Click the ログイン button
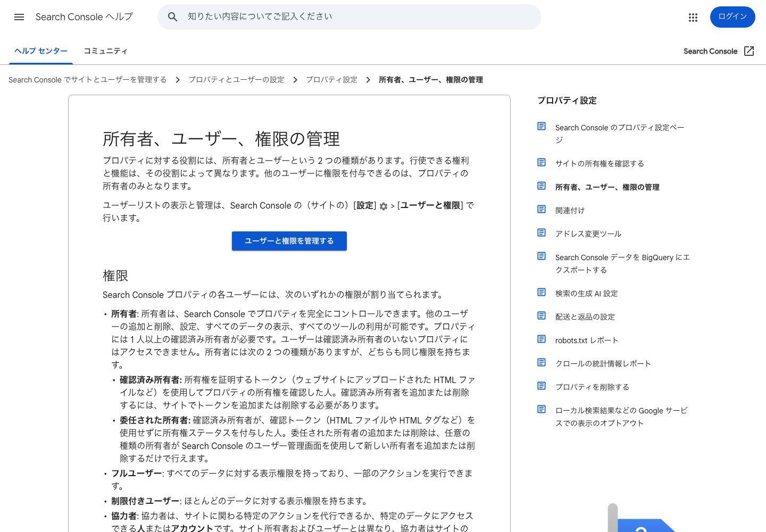Screen dimensions: 766x532 click(x=732, y=17)
